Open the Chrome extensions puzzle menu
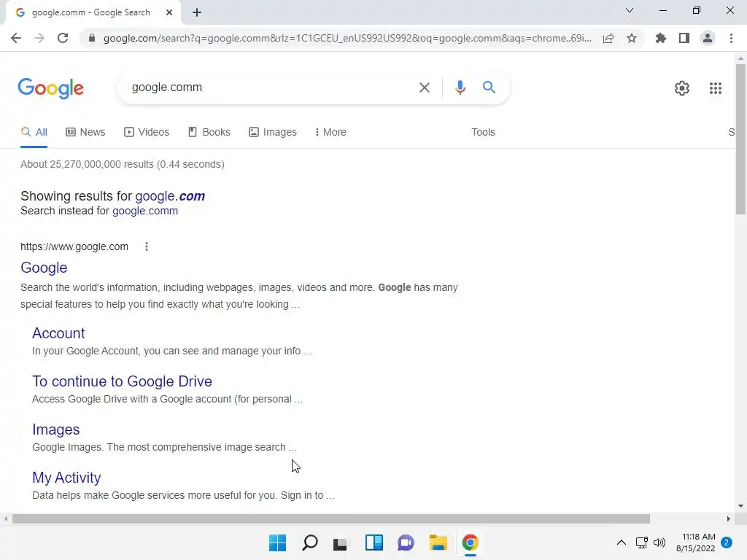 click(661, 38)
